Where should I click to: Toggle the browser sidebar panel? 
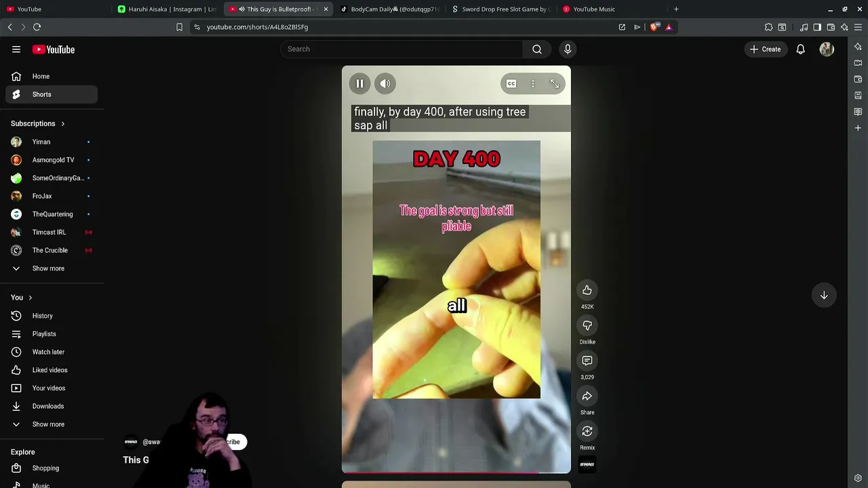[x=817, y=27]
